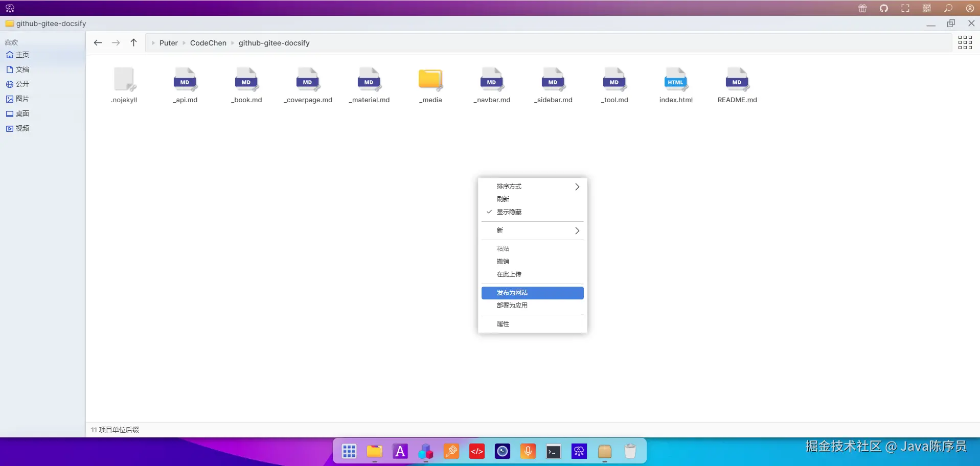
Task: Choose 刷新 refresh in context menu
Action: (x=532, y=199)
